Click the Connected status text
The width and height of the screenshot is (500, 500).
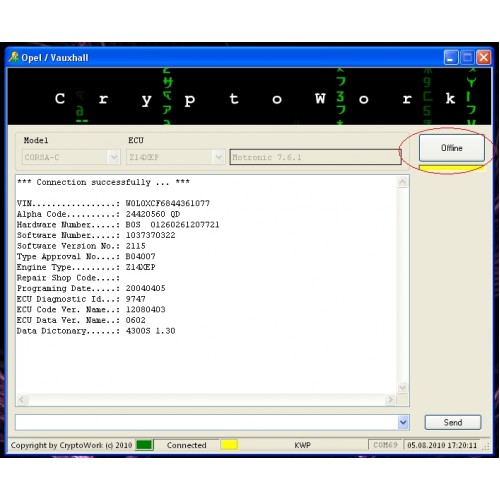click(x=187, y=445)
